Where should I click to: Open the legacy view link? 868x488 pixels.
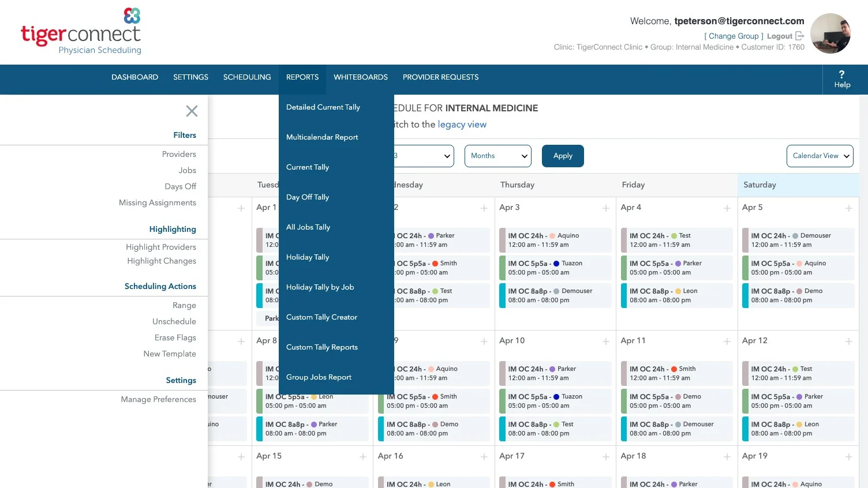462,125
